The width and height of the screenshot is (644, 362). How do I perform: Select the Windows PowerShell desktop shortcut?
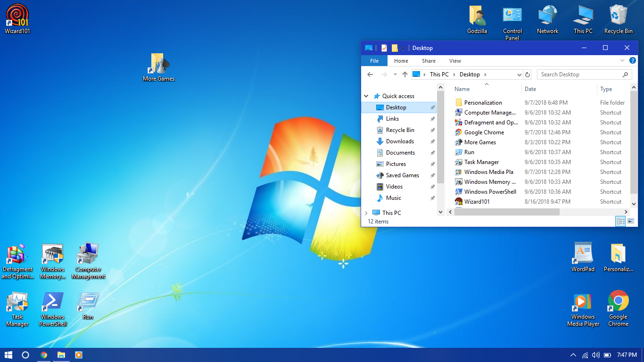pyautogui.click(x=53, y=309)
